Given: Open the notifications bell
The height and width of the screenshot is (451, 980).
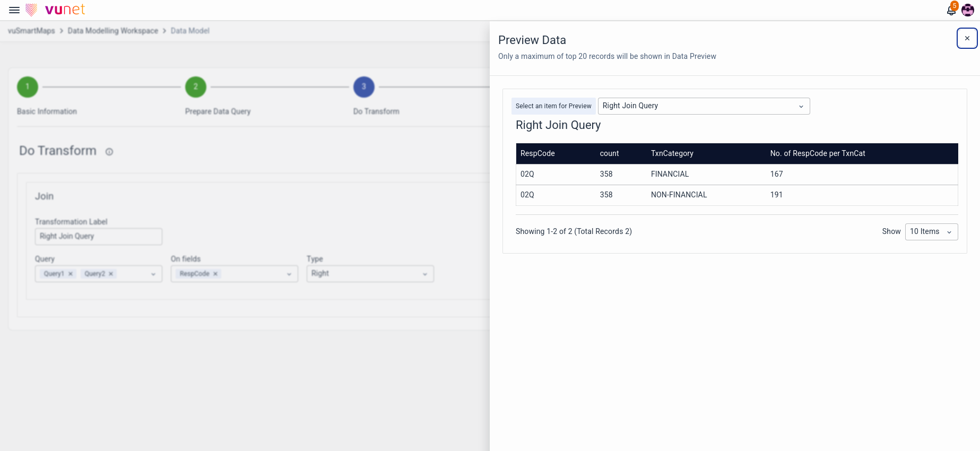Looking at the screenshot, I should [951, 10].
